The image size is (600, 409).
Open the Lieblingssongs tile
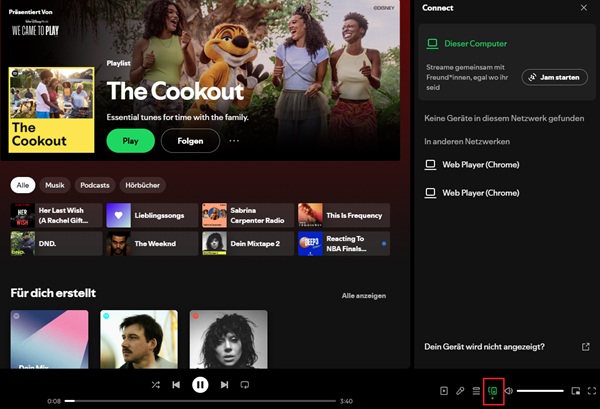[152, 215]
